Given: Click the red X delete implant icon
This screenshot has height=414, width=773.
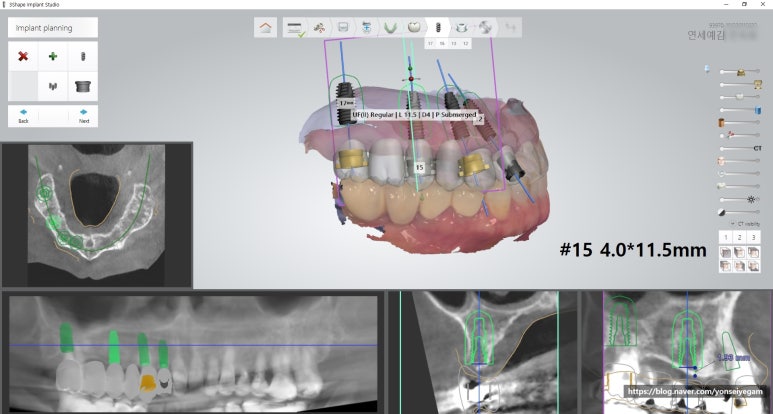Looking at the screenshot, I should pos(23,57).
